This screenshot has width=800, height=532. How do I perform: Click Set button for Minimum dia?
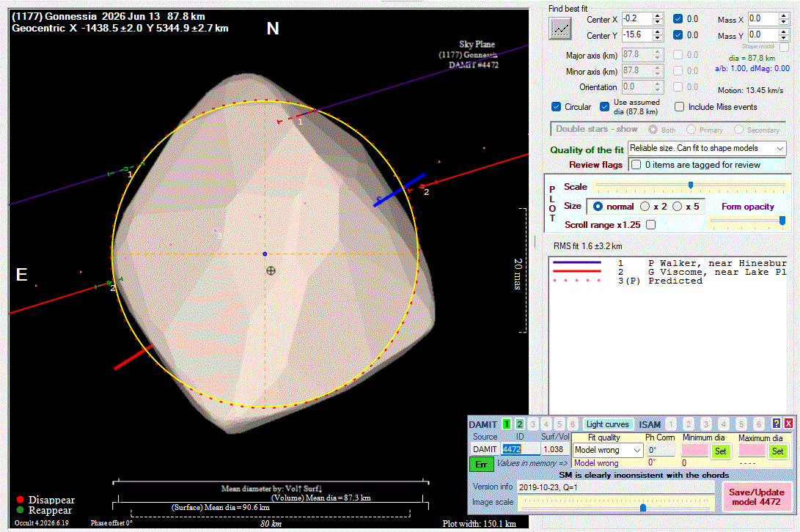720,451
